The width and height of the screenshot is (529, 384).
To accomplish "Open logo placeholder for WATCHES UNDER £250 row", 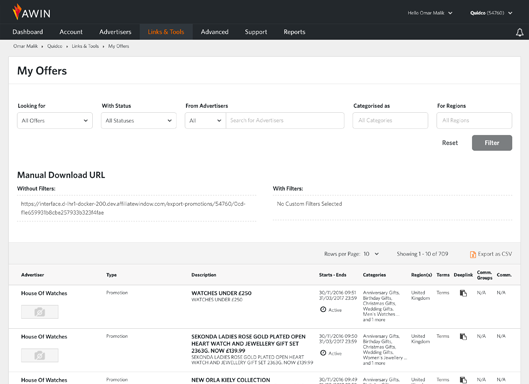I will 40,312.
